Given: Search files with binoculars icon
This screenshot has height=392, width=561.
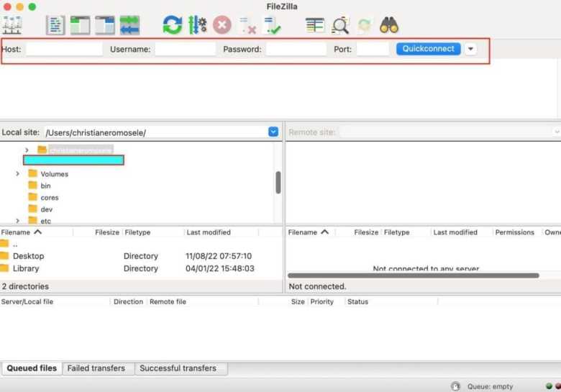Looking at the screenshot, I should [x=389, y=25].
